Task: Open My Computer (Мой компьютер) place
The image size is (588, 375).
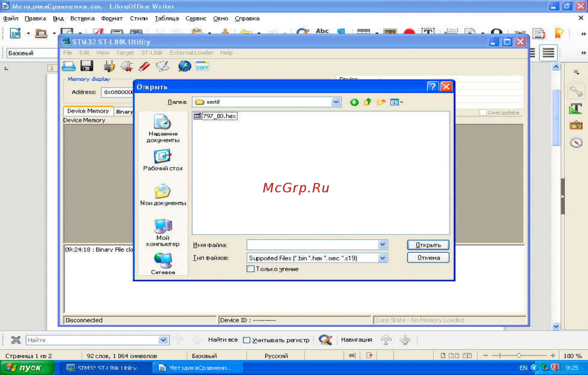Action: pos(163,233)
